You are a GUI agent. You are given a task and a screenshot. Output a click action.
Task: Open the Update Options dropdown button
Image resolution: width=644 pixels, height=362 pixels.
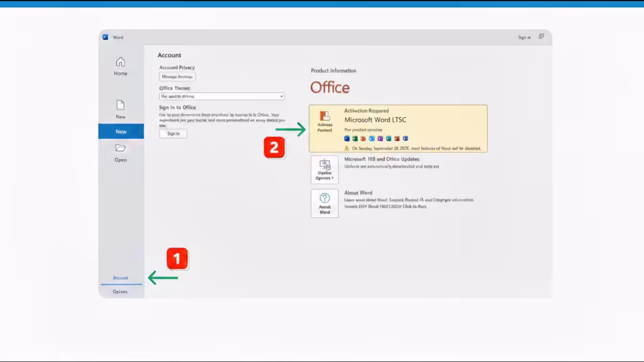point(325,170)
